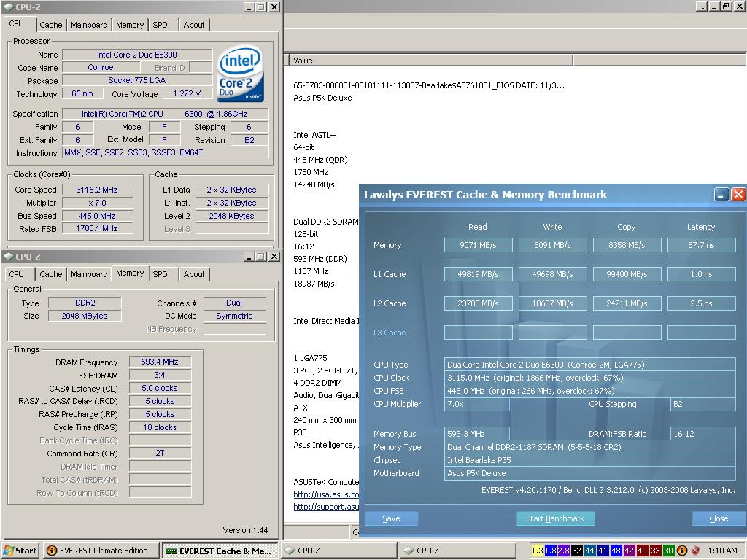Click Save in the benchmark window

(x=391, y=518)
